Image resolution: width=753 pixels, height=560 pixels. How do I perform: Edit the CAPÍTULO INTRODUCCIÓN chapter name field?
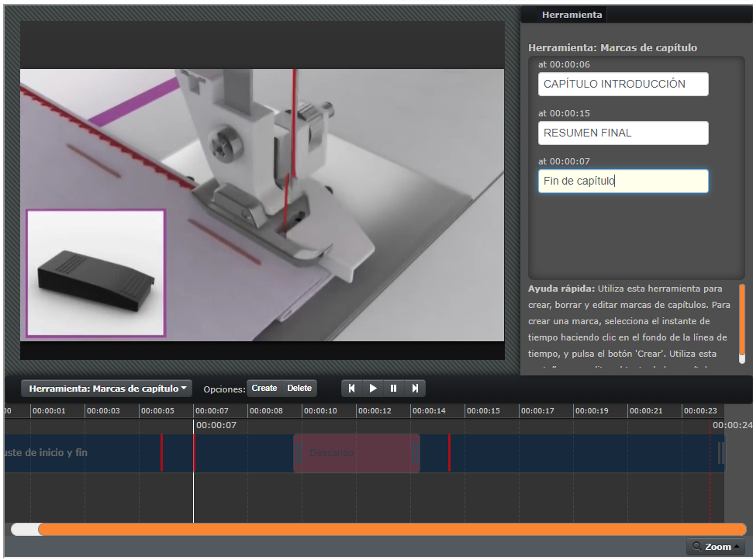pos(623,84)
